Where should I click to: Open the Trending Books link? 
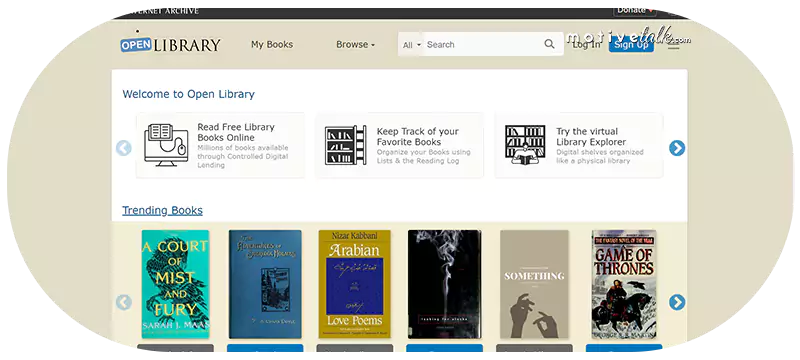coord(162,210)
